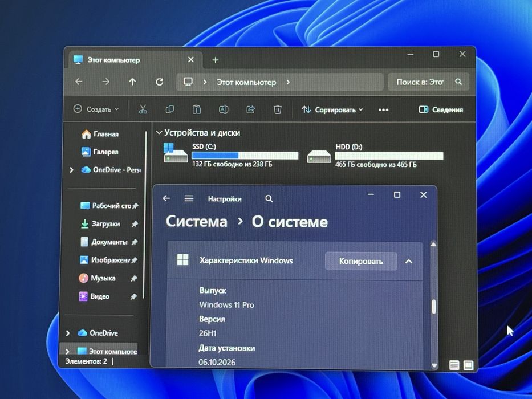The width and height of the screenshot is (532, 399).
Task: Click the Delete trash can icon
Action: click(278, 109)
